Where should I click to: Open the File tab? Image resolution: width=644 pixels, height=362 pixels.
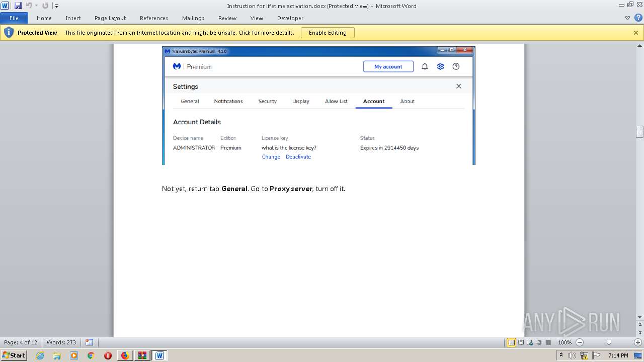[14, 18]
